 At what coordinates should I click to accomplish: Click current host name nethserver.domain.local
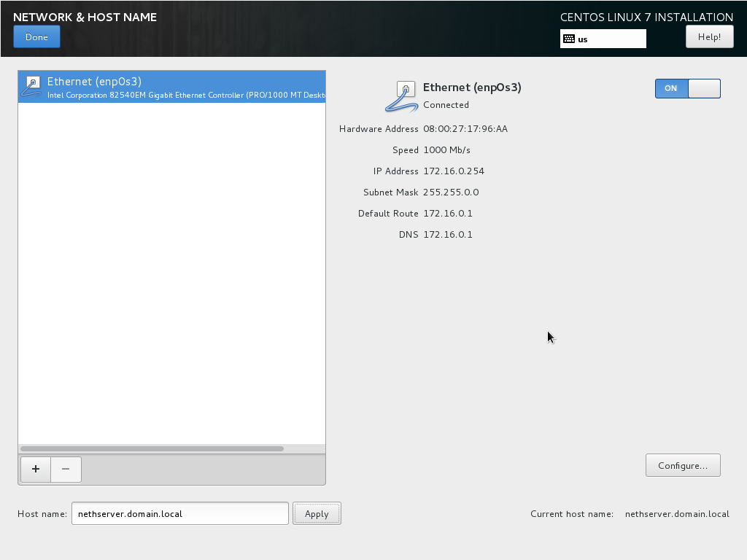(x=677, y=514)
